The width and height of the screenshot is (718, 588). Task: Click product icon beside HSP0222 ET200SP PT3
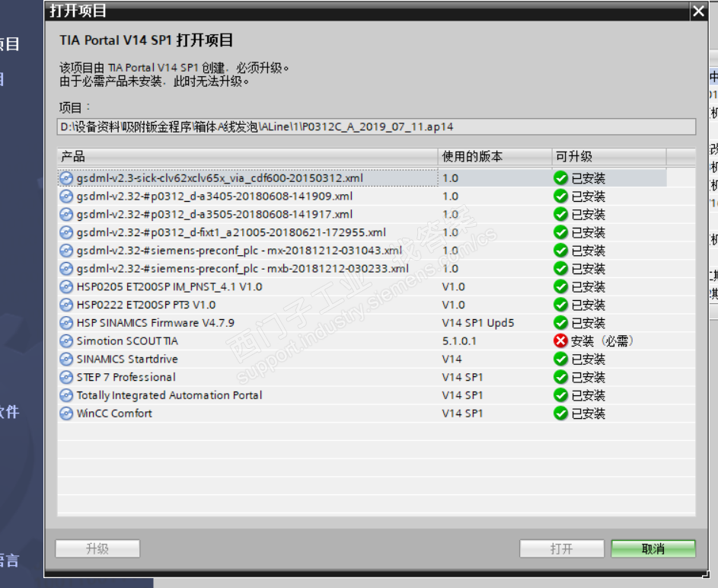pyautogui.click(x=66, y=305)
